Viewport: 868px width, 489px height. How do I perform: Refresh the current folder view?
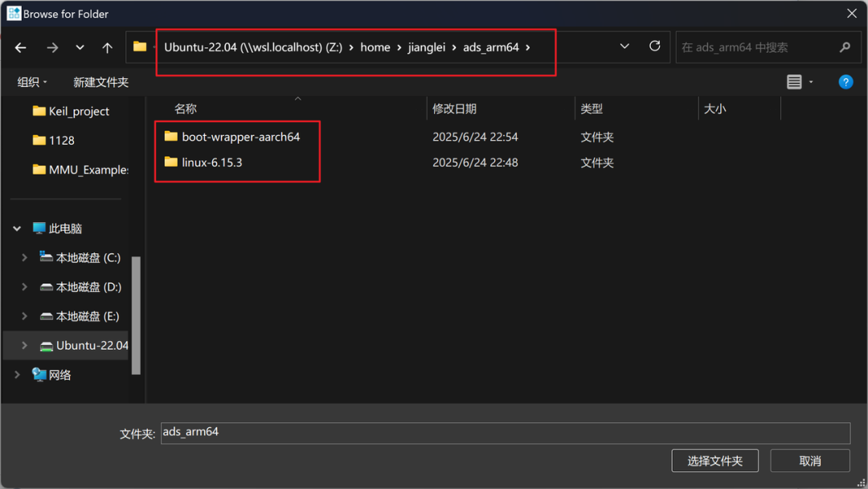(654, 47)
